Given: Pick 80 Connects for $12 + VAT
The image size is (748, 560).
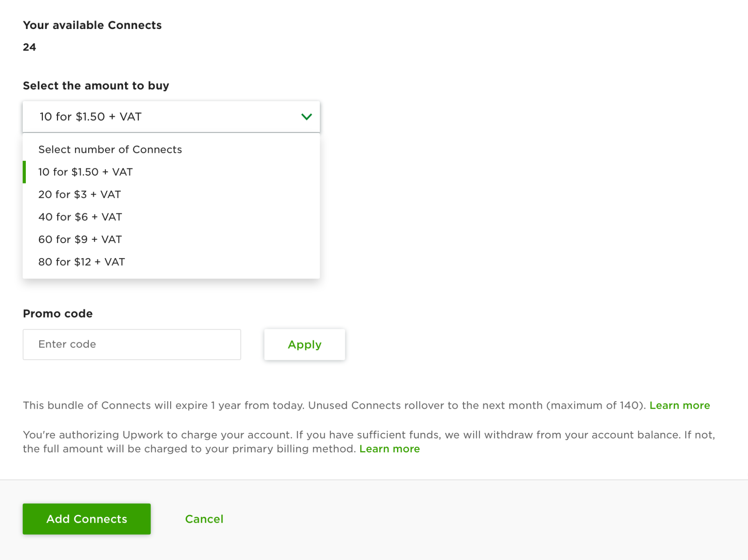Looking at the screenshot, I should pos(171,262).
